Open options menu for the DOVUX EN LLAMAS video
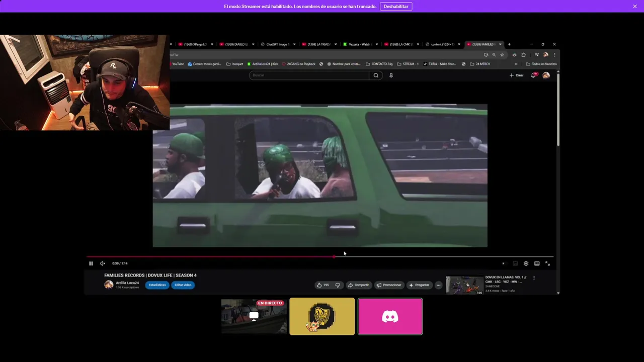The width and height of the screenshot is (644, 362). pos(534,278)
